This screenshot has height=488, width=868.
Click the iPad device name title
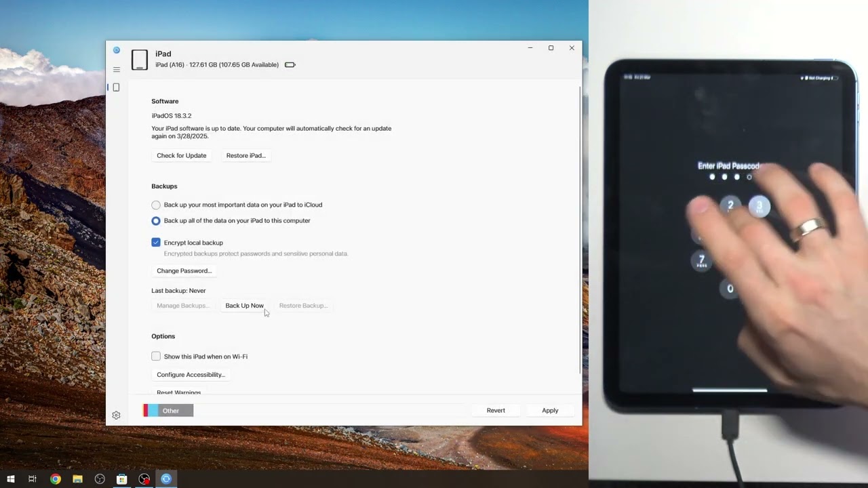[x=163, y=54]
